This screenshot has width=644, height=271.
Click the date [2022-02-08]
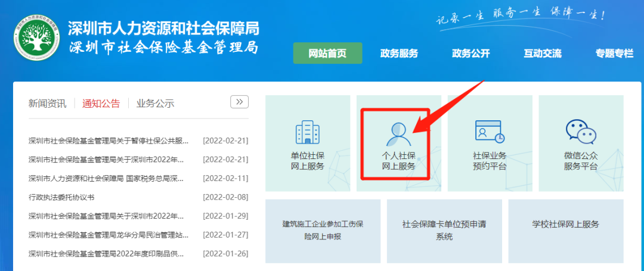(x=225, y=197)
